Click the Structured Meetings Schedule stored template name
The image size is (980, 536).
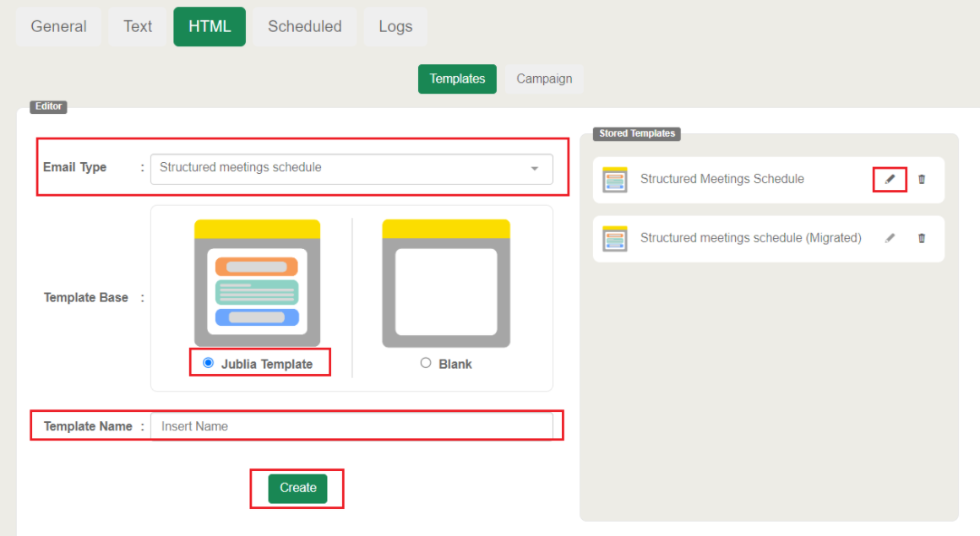tap(721, 179)
